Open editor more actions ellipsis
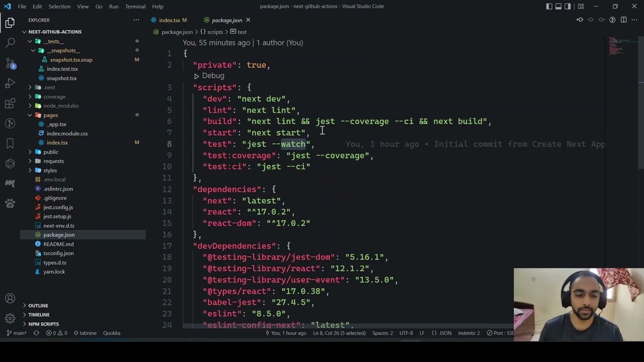 point(634,20)
